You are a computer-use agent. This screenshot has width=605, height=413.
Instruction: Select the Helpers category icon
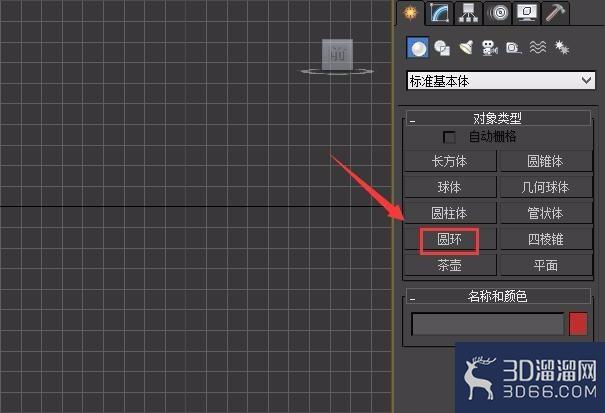[x=514, y=48]
